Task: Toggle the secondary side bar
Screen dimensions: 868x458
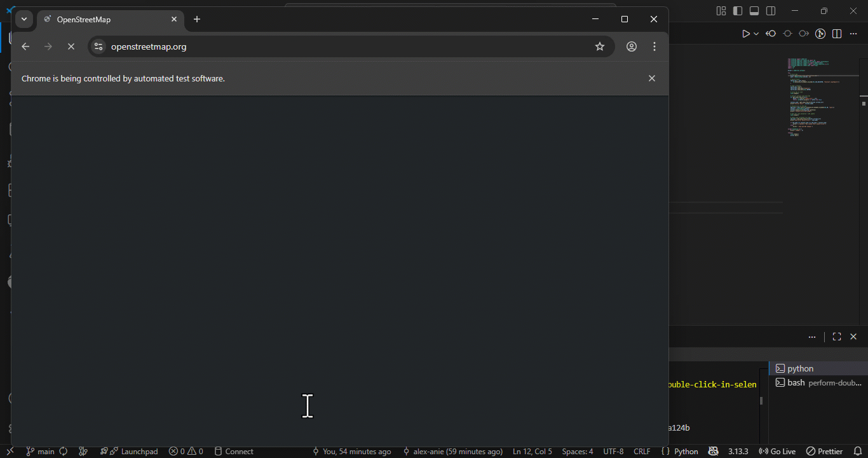Action: click(x=770, y=11)
